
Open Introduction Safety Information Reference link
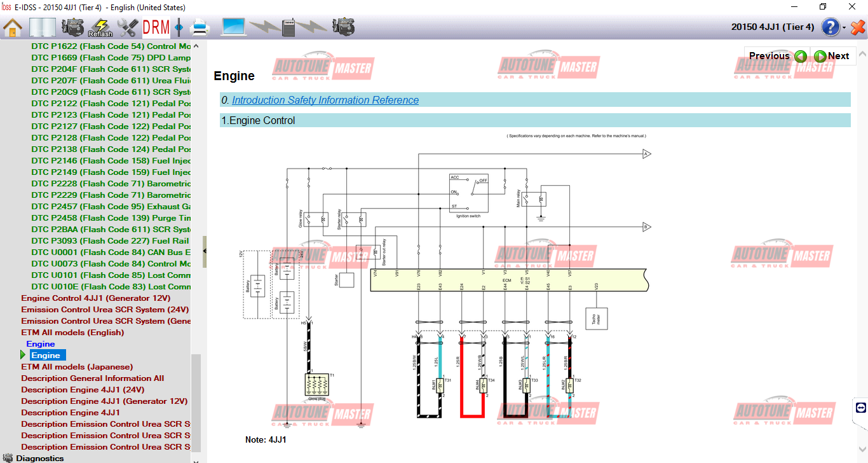pyautogui.click(x=325, y=100)
